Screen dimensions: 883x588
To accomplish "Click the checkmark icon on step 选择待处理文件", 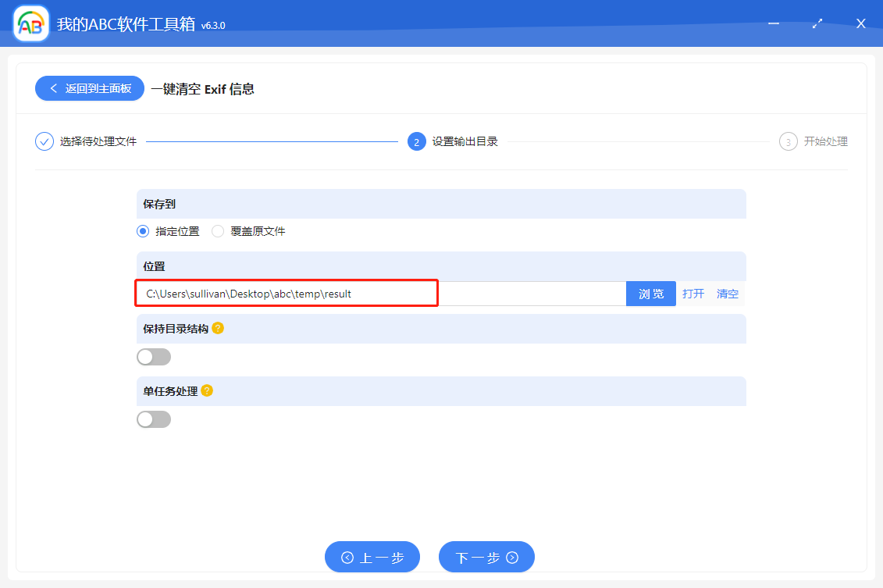I will [44, 141].
